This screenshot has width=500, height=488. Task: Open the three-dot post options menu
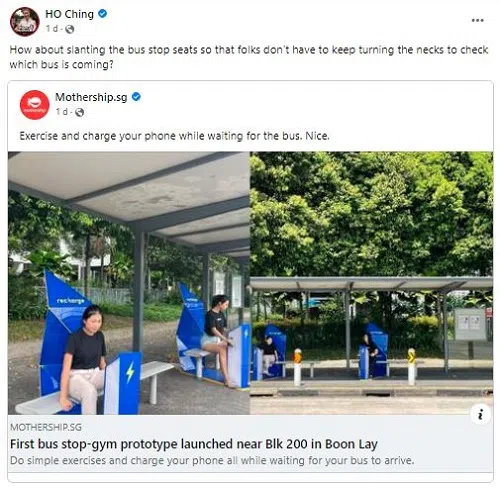[x=477, y=20]
